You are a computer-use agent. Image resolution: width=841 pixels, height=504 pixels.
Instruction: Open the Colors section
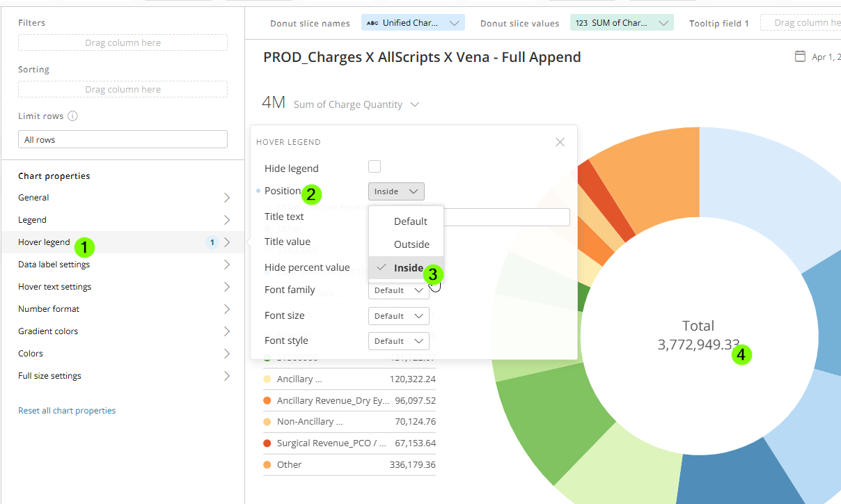(x=123, y=354)
